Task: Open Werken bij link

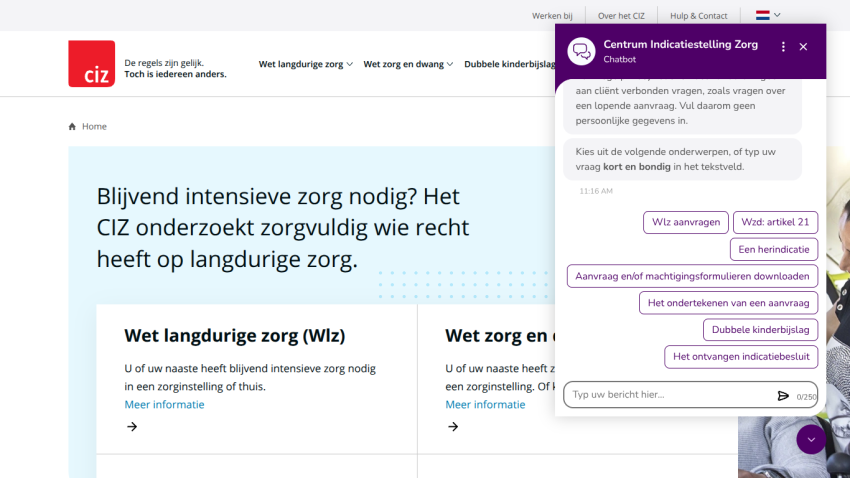Action: click(x=552, y=16)
